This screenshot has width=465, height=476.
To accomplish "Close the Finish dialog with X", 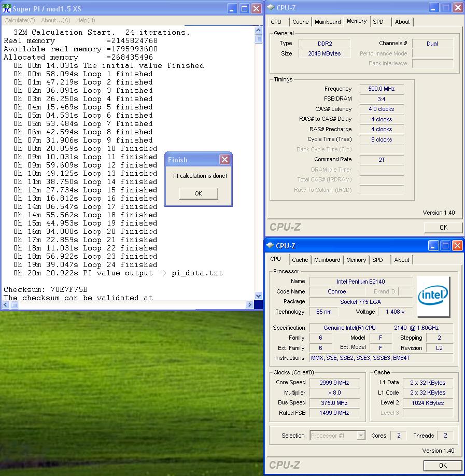I will [224, 159].
